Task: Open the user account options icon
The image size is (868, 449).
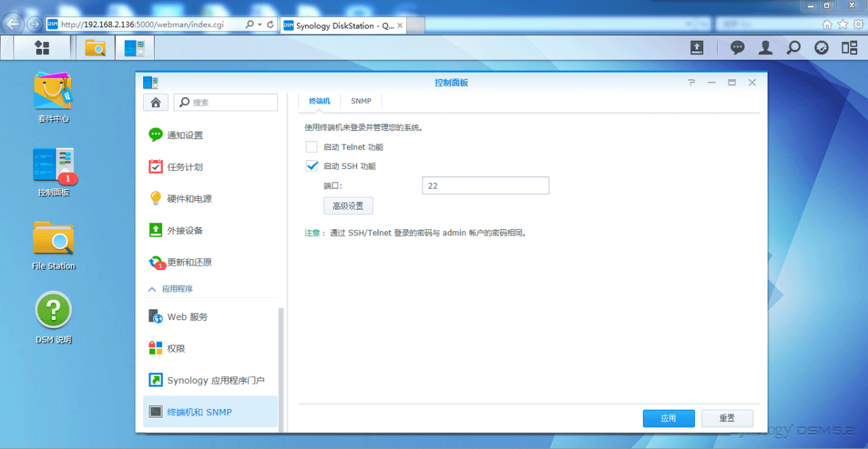Action: 766,47
